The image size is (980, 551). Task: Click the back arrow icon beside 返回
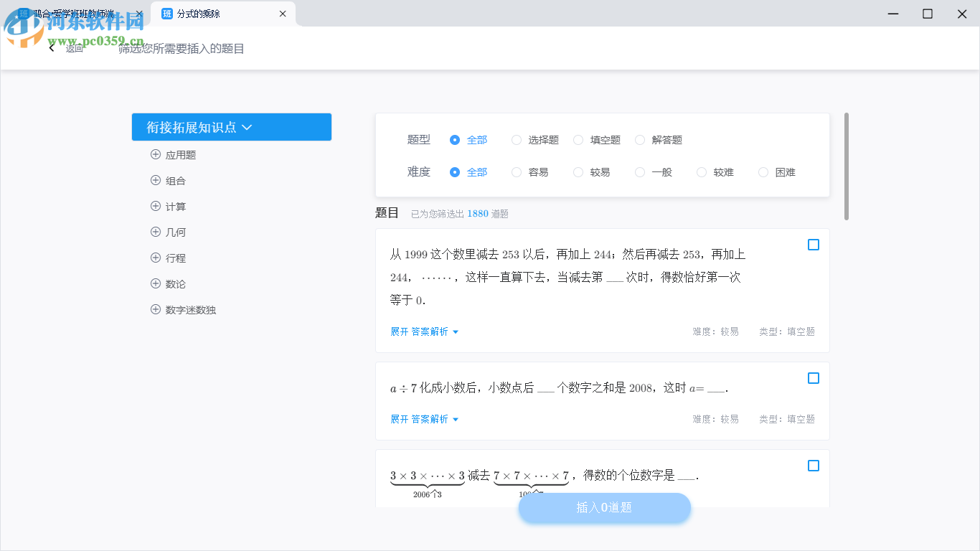pos(51,47)
